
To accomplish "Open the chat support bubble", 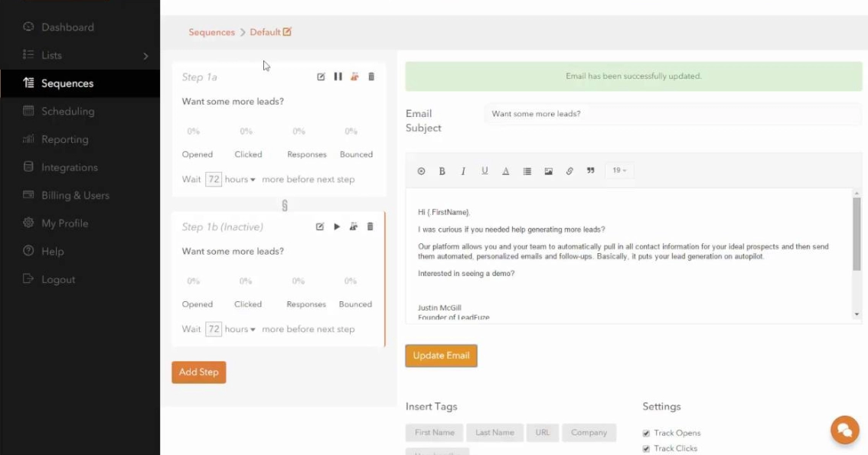I will (844, 430).
